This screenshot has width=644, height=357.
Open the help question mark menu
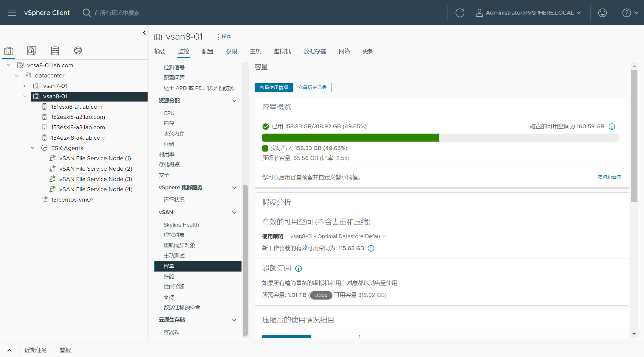pos(630,13)
